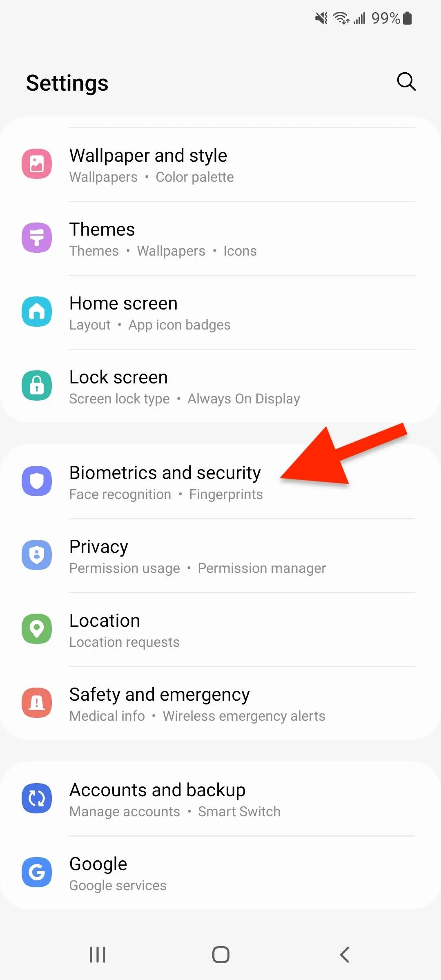Tap the green Lock screen padlock icon
The height and width of the screenshot is (980, 441).
pos(37,385)
